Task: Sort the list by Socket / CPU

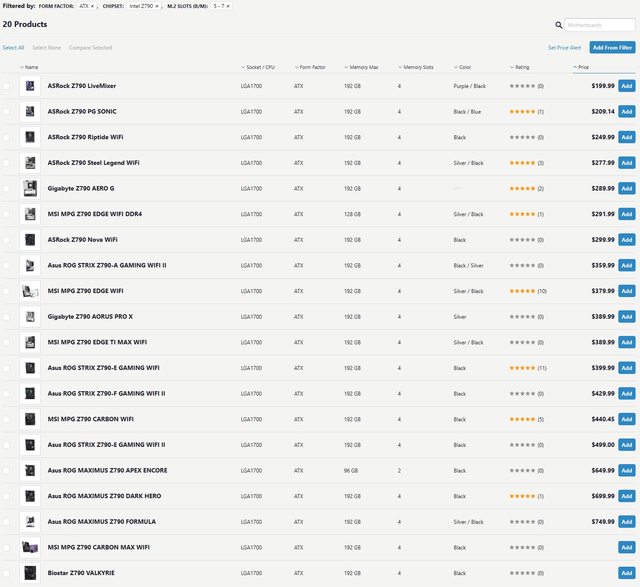Action: pos(259,67)
